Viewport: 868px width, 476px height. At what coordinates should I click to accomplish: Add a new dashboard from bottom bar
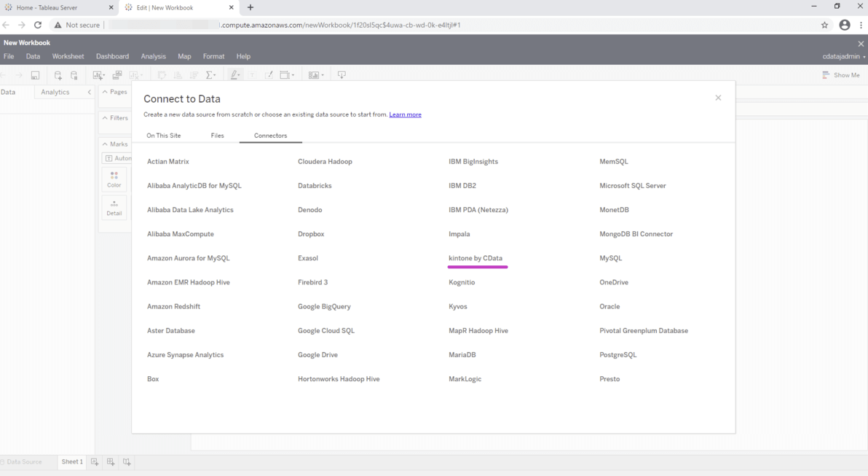coord(111,462)
